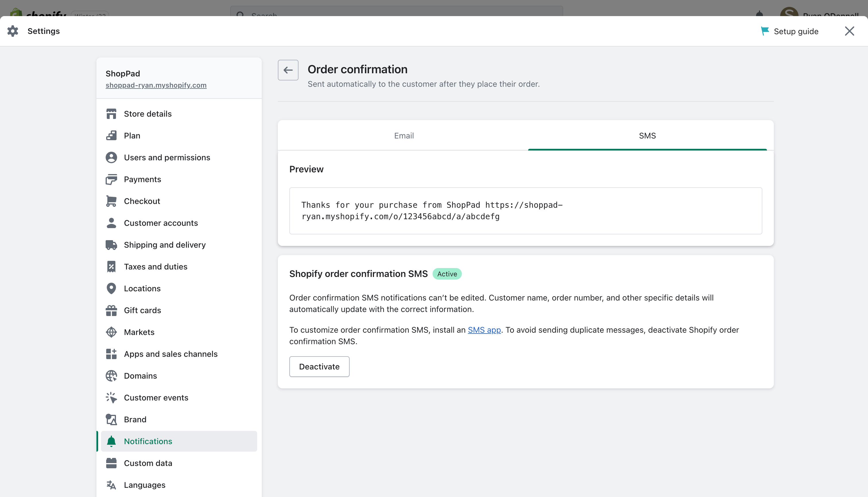The image size is (868, 497).
Task: Click the Shipping and delivery icon
Action: tap(111, 245)
